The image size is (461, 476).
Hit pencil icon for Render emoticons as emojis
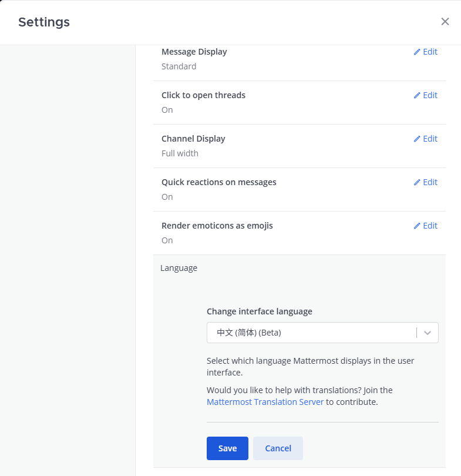(x=417, y=226)
